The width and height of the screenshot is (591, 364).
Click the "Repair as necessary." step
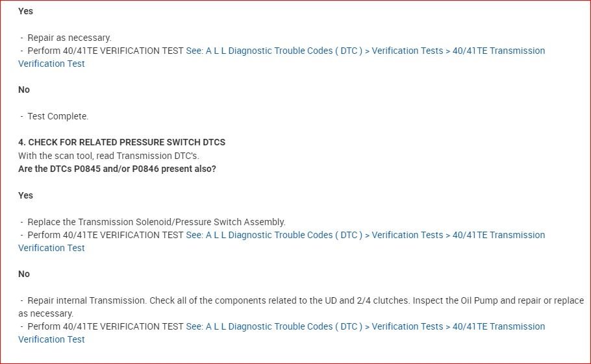tap(69, 38)
